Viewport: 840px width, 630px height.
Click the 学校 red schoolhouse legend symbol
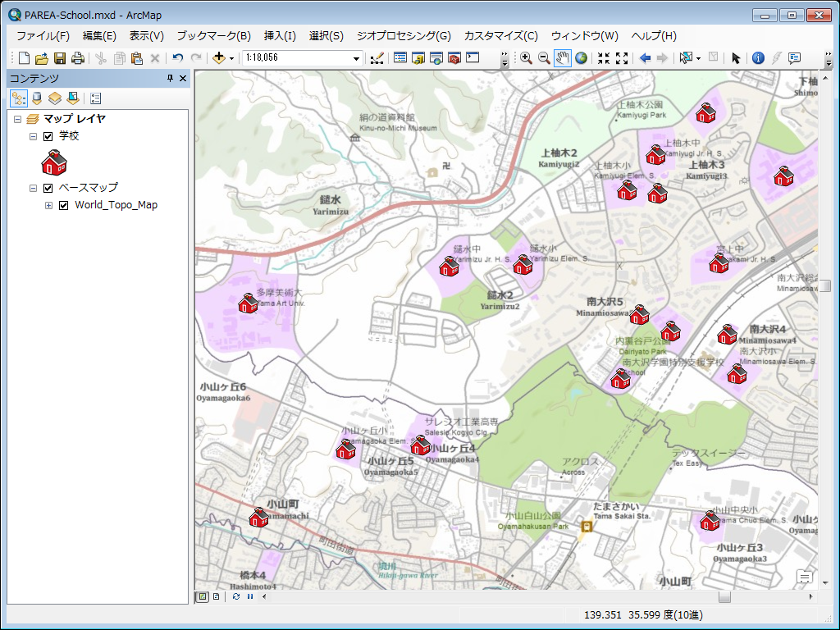[54, 162]
